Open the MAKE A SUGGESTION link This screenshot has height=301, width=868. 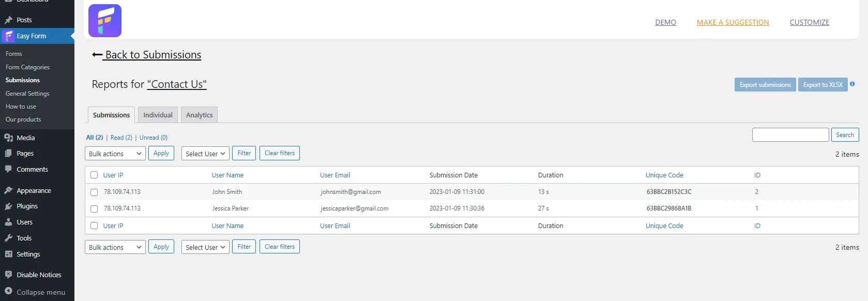pyautogui.click(x=733, y=22)
